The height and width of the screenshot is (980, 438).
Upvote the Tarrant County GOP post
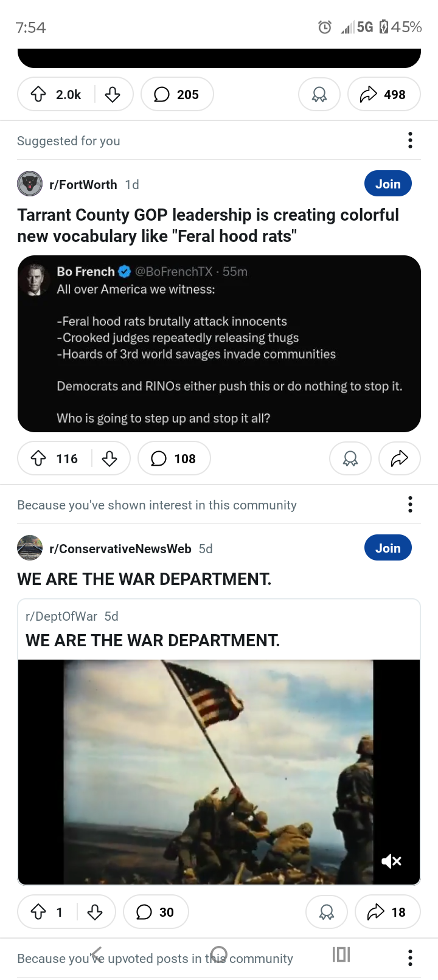38,458
